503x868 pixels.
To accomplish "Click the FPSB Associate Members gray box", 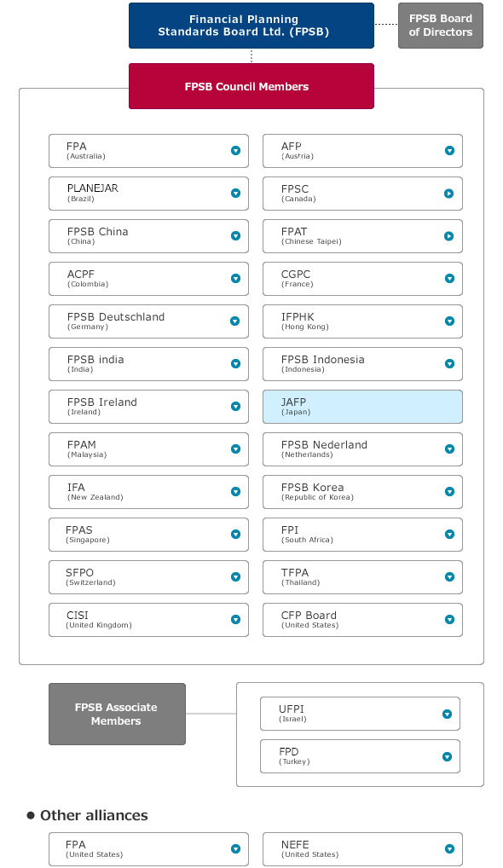I will [118, 715].
